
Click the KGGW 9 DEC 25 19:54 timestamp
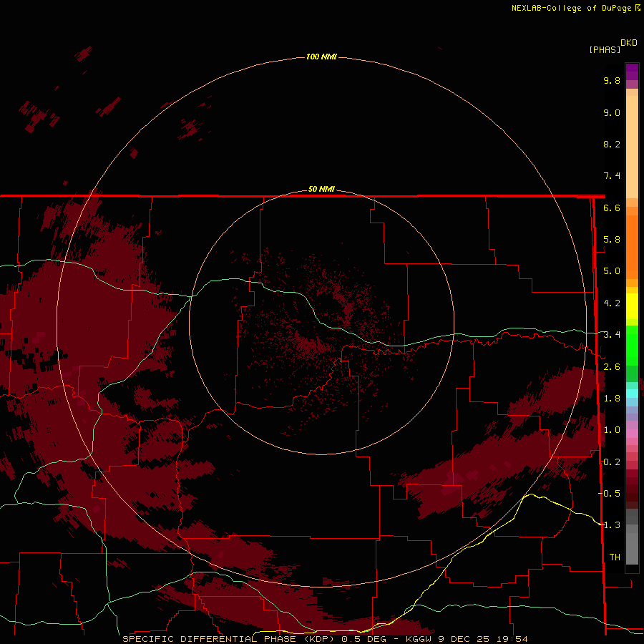(x=467, y=639)
